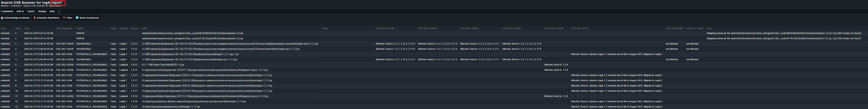Select time 2022-01-21T13:12:02+01:00
Screen dimensions: 868x109
click(38, 96)
